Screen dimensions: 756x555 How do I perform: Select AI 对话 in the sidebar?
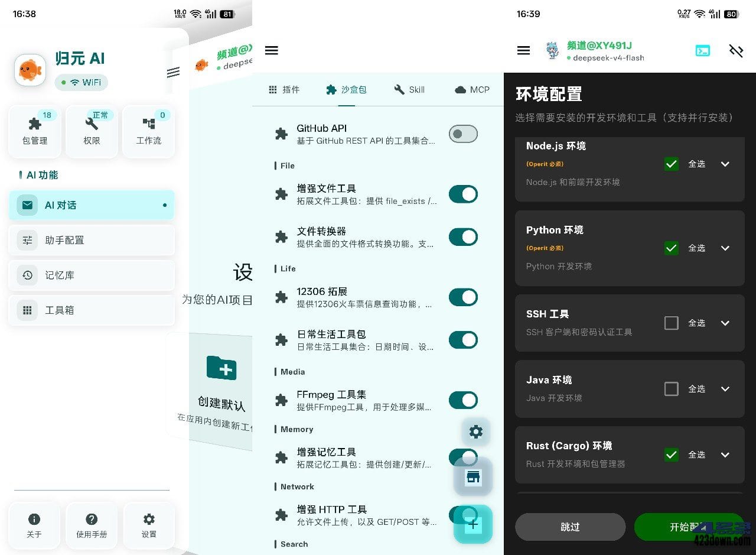click(92, 205)
